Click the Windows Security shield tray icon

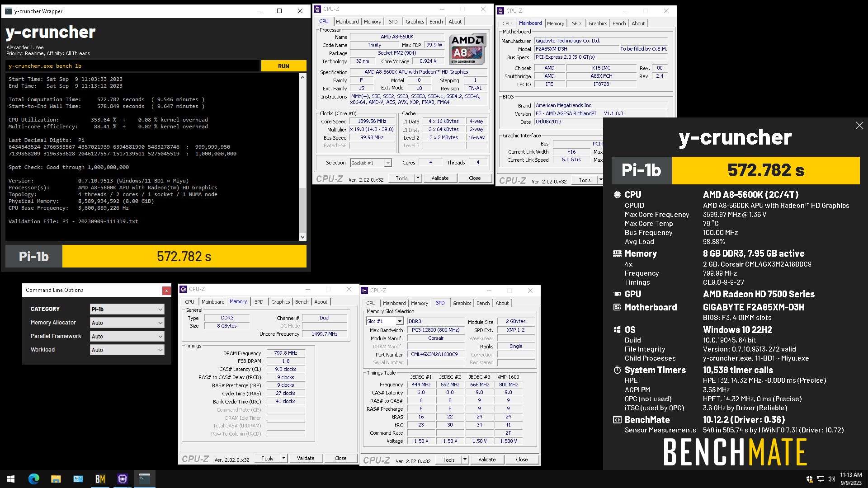(x=810, y=479)
